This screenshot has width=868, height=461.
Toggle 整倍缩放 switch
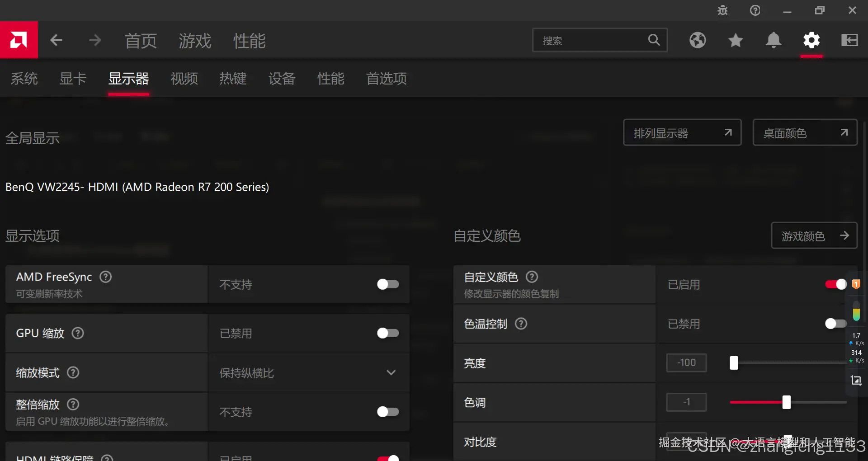388,412
